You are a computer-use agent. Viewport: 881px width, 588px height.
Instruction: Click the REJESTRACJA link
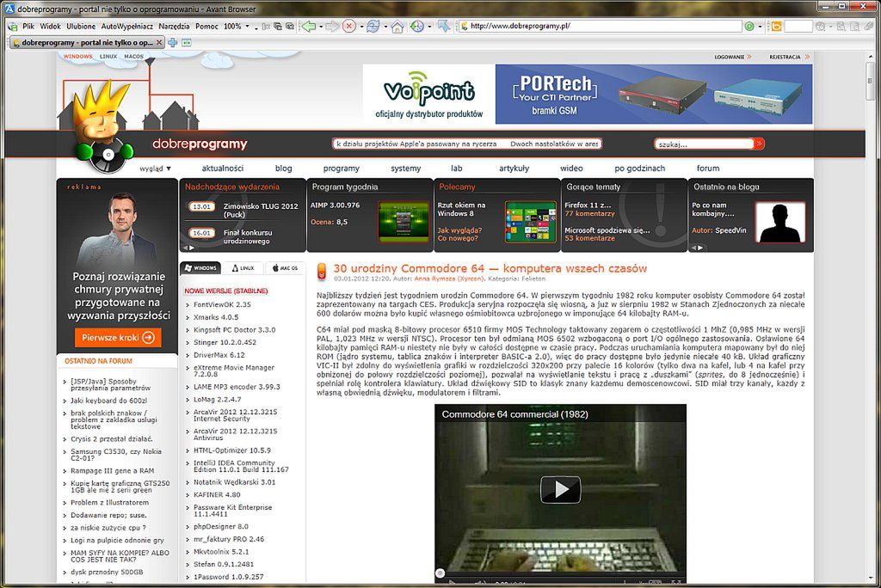pyautogui.click(x=785, y=57)
